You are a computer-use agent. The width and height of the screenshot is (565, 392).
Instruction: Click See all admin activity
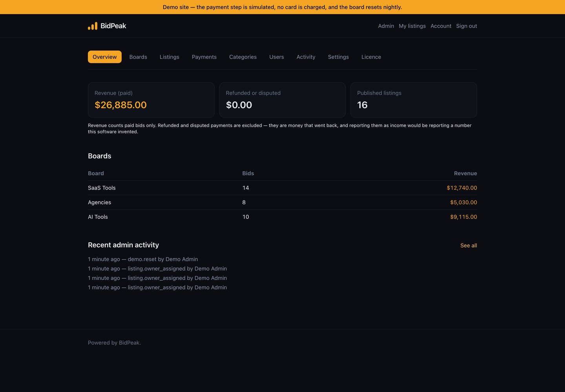click(468, 245)
